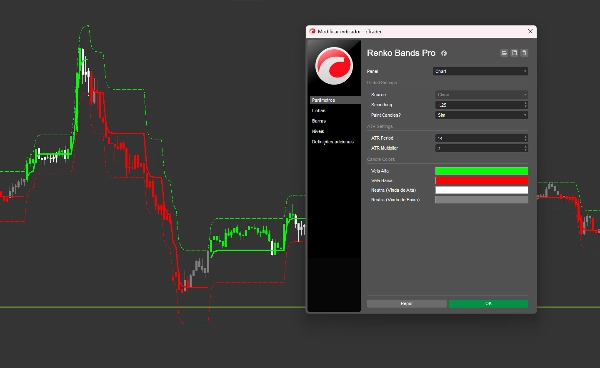This screenshot has height=368, width=600.
Task: Open the white Neutra (Virada de Alta) swatch
Action: point(481,190)
